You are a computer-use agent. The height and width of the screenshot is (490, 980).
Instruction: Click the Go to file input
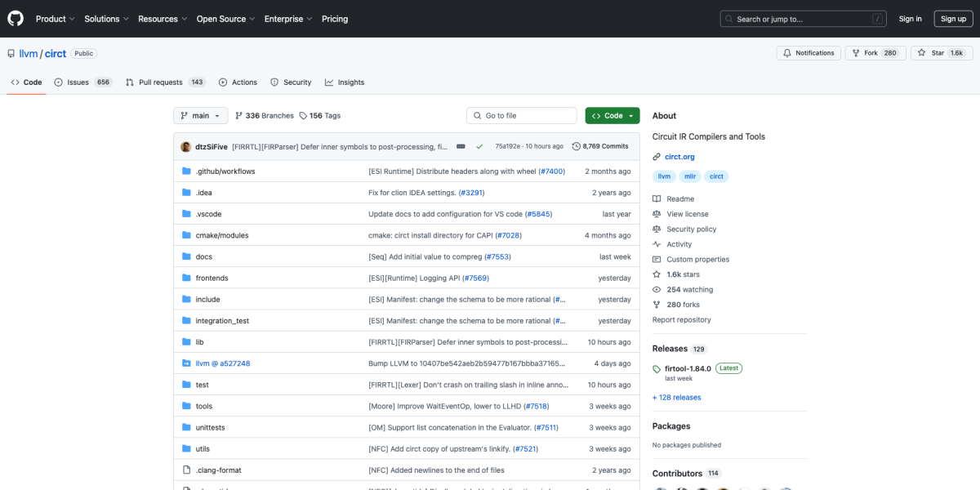(521, 116)
